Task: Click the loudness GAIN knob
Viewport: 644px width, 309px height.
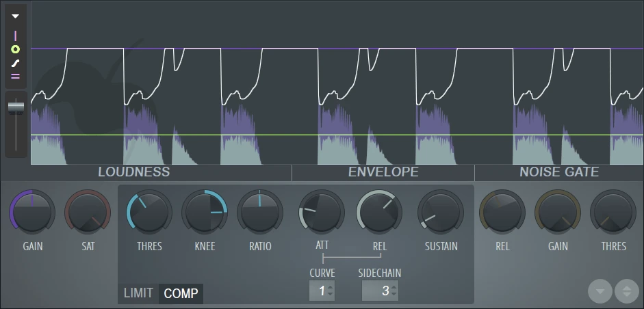Action: click(32, 213)
